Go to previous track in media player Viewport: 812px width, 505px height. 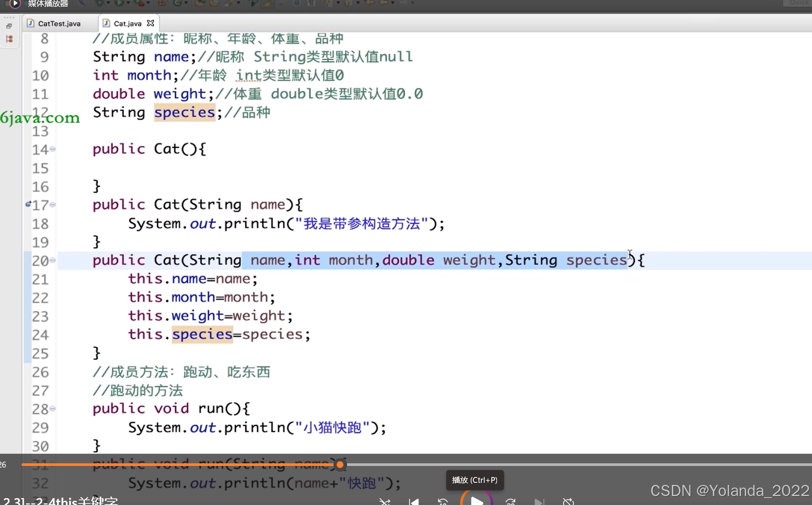click(414, 501)
